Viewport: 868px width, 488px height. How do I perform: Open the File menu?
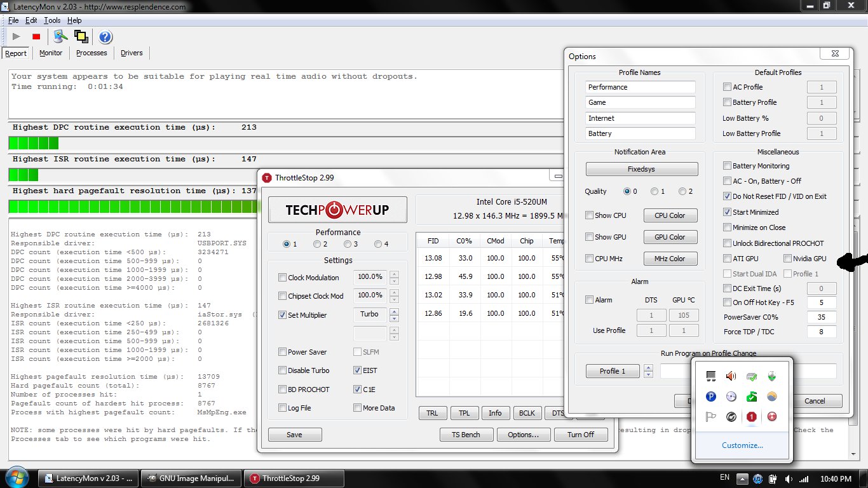13,20
